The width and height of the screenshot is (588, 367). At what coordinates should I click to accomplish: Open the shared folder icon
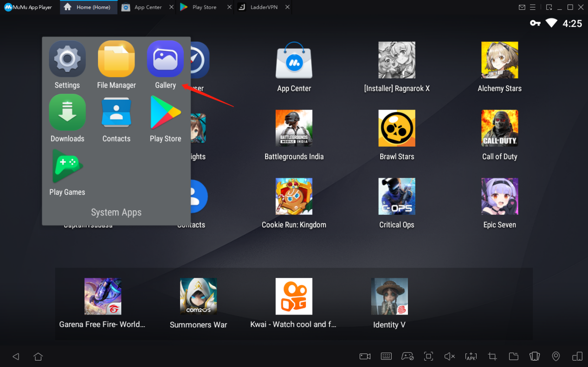(x=513, y=356)
